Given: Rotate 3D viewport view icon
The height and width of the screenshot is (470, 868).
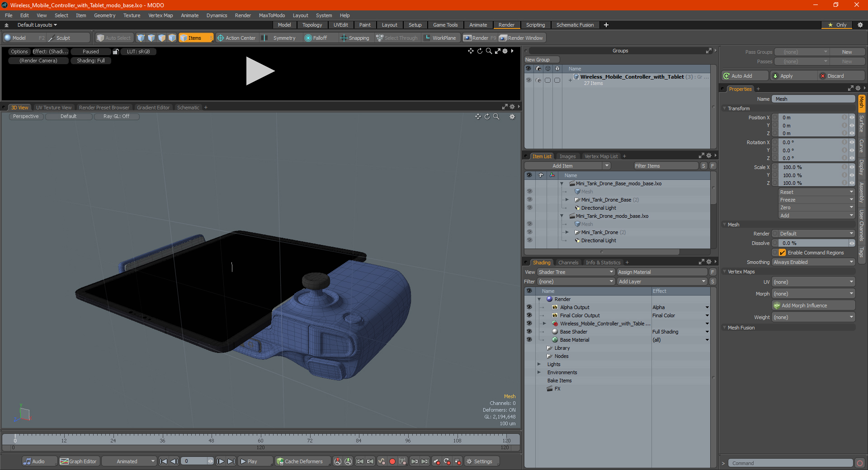Looking at the screenshot, I should click(487, 117).
